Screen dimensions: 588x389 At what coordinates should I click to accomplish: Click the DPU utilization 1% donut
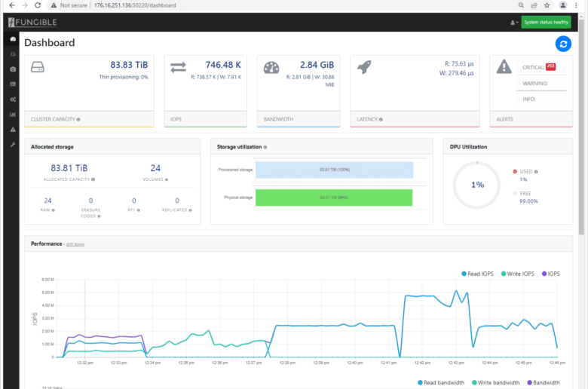[x=477, y=185]
